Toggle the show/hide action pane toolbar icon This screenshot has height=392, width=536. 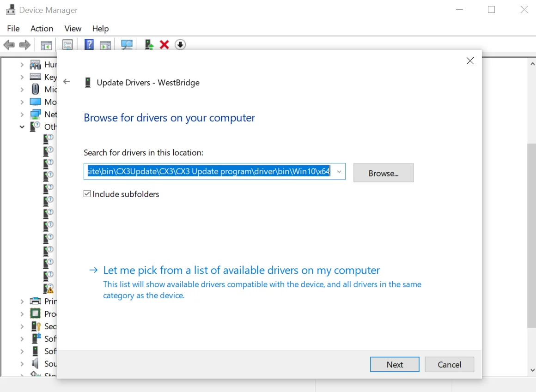pos(105,45)
